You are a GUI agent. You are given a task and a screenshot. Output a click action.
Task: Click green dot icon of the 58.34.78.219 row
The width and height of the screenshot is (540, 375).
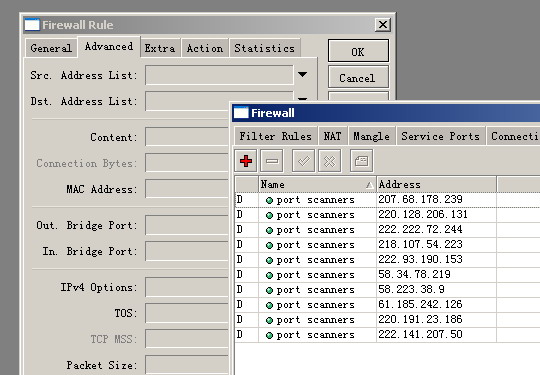(269, 275)
